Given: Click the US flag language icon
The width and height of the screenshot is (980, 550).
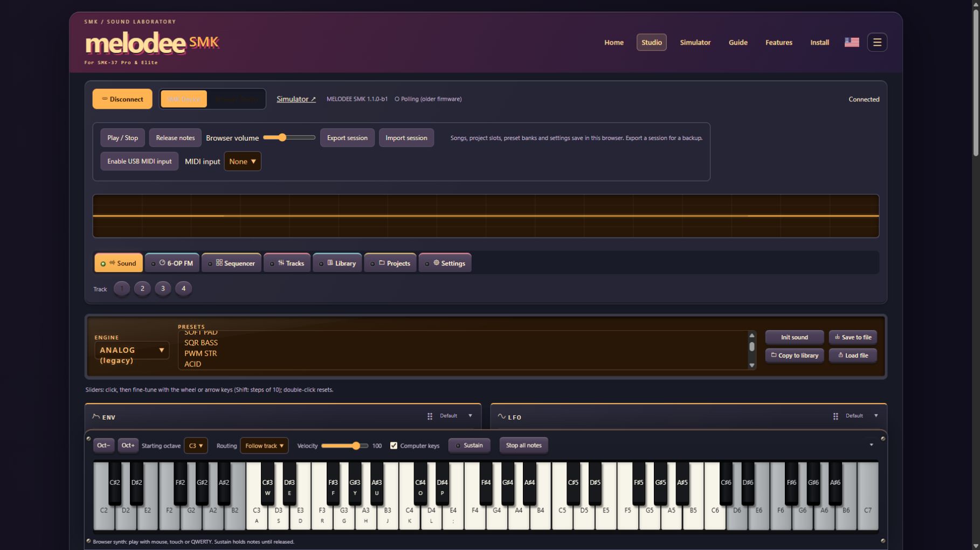Looking at the screenshot, I should tap(852, 42).
